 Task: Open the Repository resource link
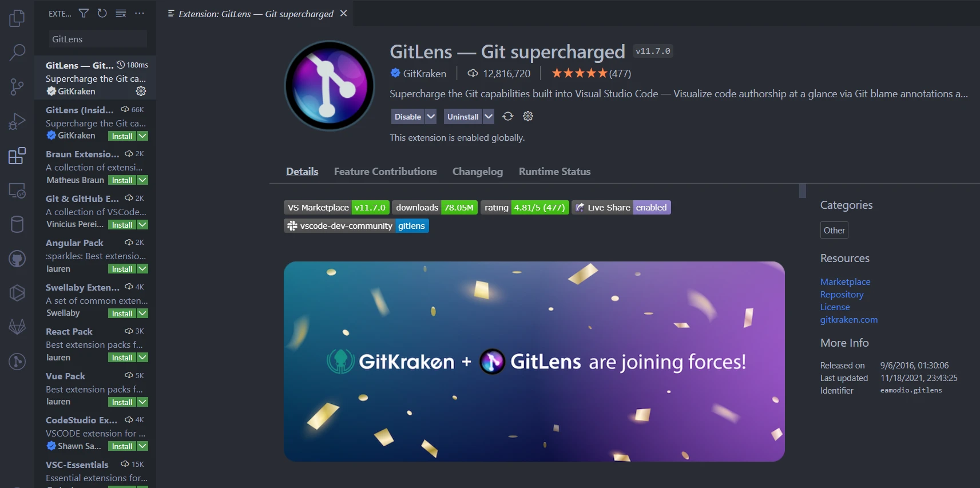841,295
